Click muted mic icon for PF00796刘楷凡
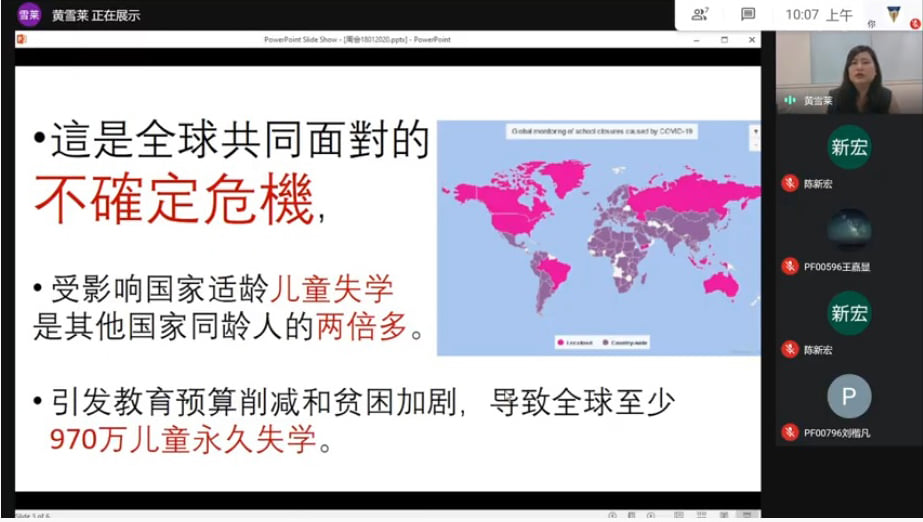 (790, 432)
